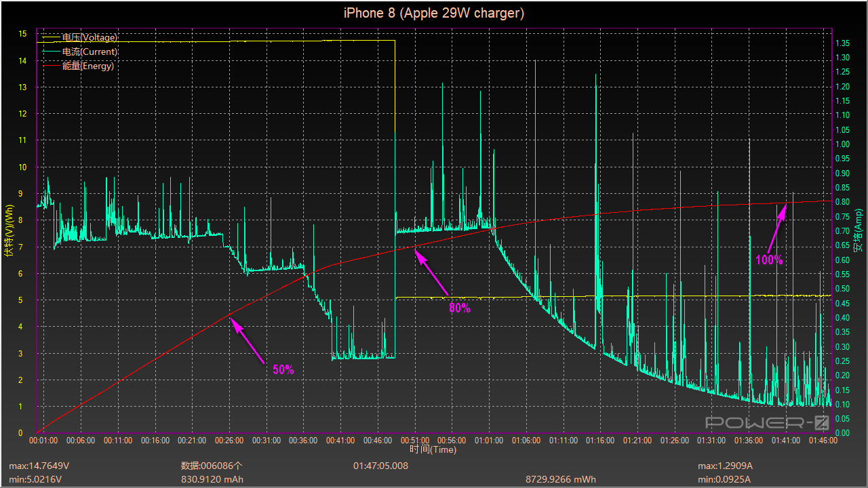Click the 830.9120 mAh capacity readout
The height and width of the screenshot is (488, 868).
pyautogui.click(x=212, y=479)
